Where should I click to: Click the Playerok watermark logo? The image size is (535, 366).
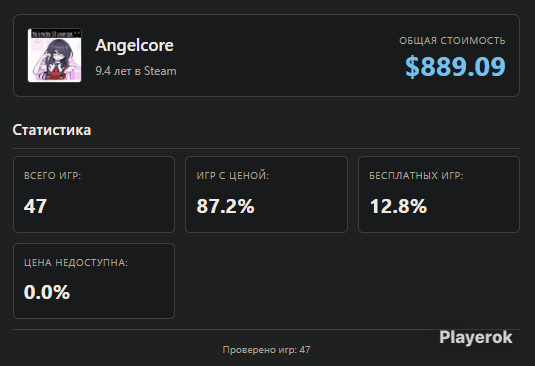pyautogui.click(x=476, y=337)
